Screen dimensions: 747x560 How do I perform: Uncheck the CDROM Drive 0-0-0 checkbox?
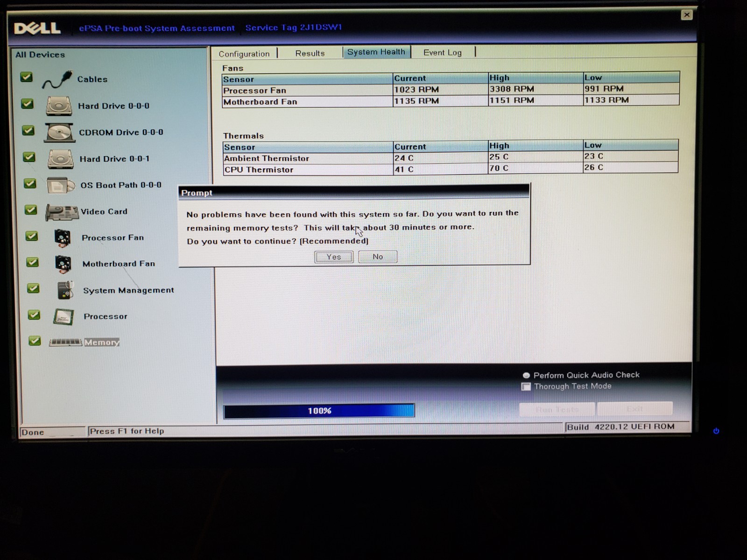[28, 130]
